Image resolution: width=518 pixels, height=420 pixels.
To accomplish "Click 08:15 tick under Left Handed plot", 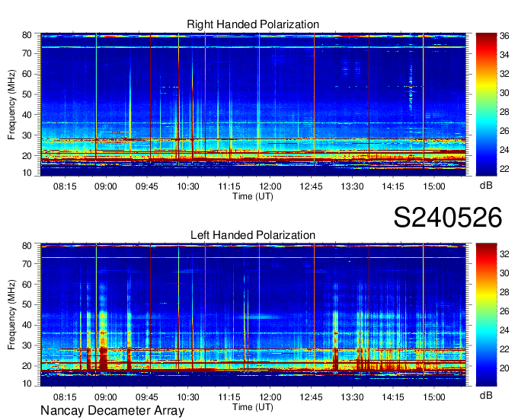I will [65, 397].
